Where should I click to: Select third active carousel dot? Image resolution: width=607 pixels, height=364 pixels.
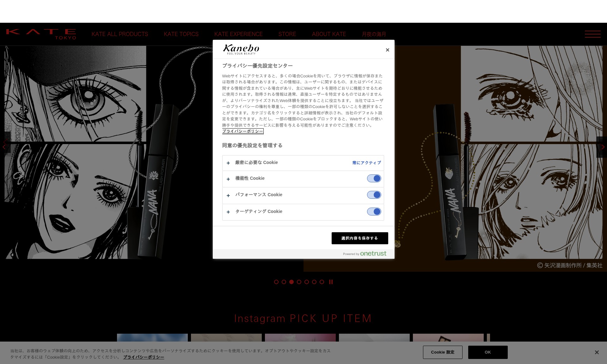pos(291,282)
